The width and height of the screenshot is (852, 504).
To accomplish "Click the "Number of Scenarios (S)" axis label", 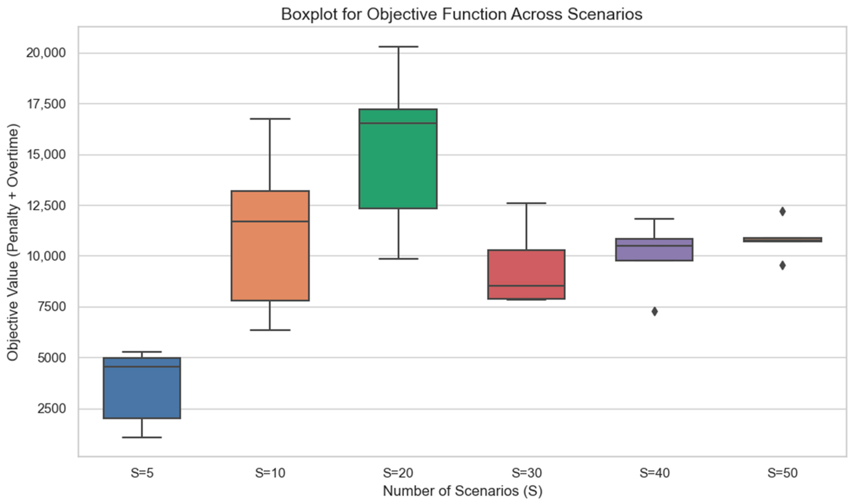I will (463, 491).
